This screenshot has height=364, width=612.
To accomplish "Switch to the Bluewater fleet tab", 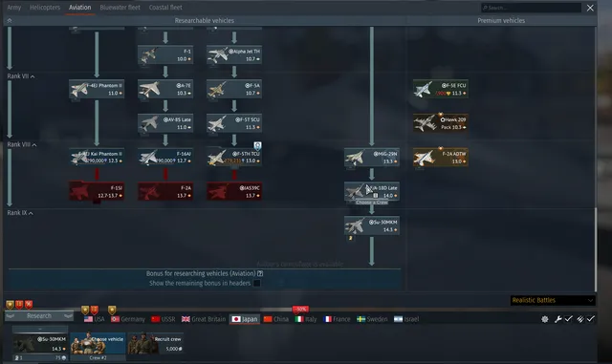I will (120, 8).
